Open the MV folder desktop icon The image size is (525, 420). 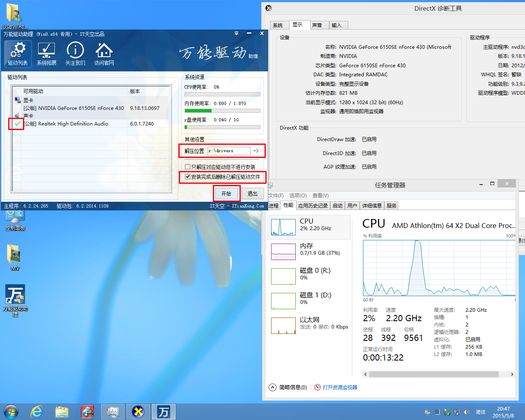[x=15, y=258]
